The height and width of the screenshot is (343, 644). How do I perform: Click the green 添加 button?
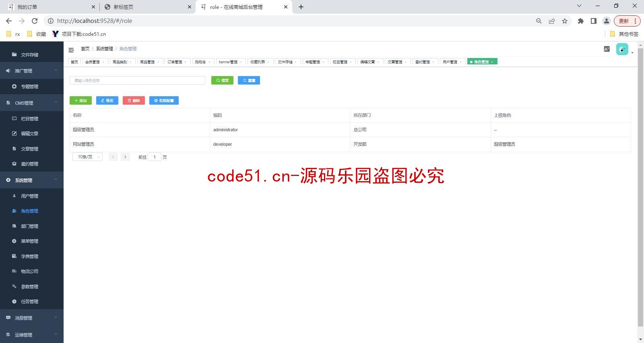click(80, 101)
